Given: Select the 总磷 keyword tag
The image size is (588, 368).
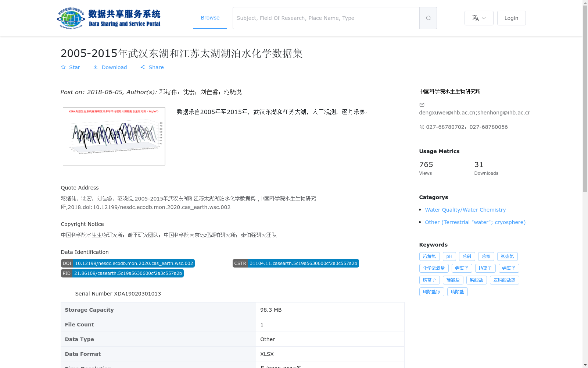Looking at the screenshot, I should (467, 256).
